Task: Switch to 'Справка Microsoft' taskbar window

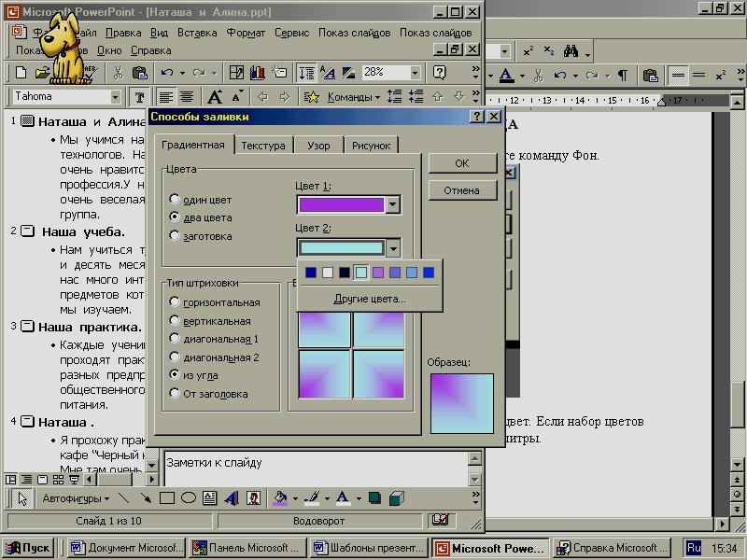Action: [x=613, y=548]
